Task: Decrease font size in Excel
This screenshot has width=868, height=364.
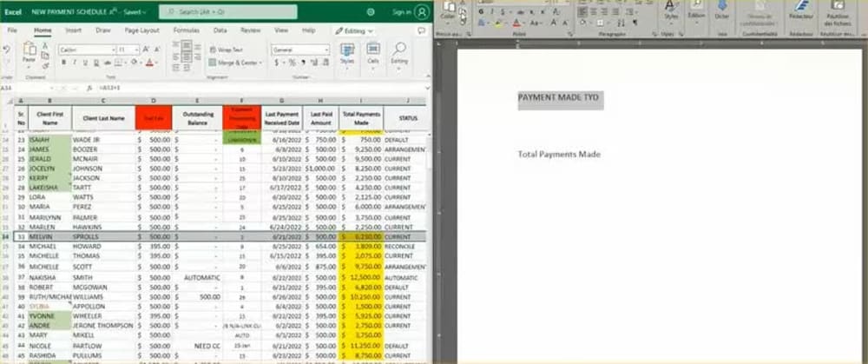Action: 156,50
